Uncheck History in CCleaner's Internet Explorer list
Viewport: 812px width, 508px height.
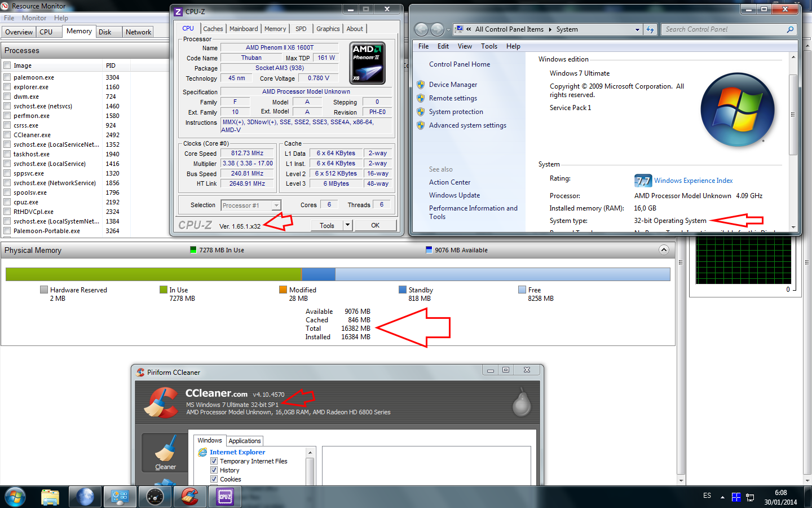pyautogui.click(x=214, y=470)
